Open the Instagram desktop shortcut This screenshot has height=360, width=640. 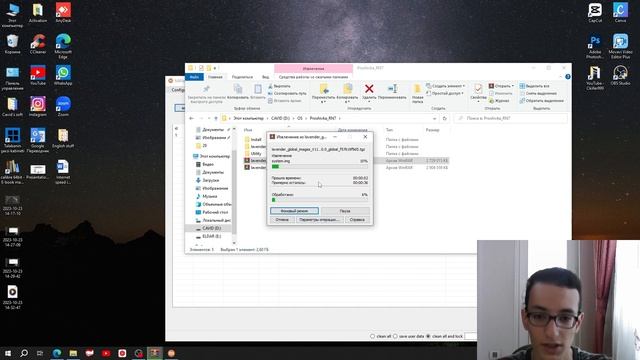coord(38,107)
